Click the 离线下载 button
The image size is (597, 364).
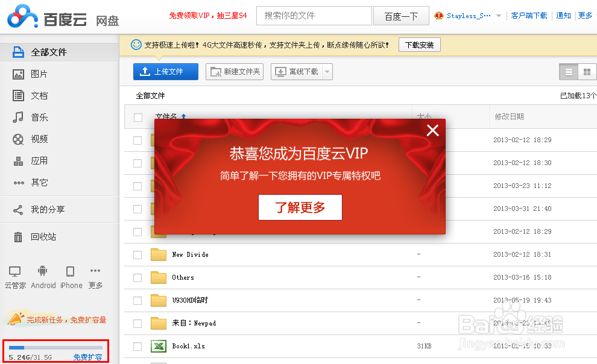coord(297,72)
